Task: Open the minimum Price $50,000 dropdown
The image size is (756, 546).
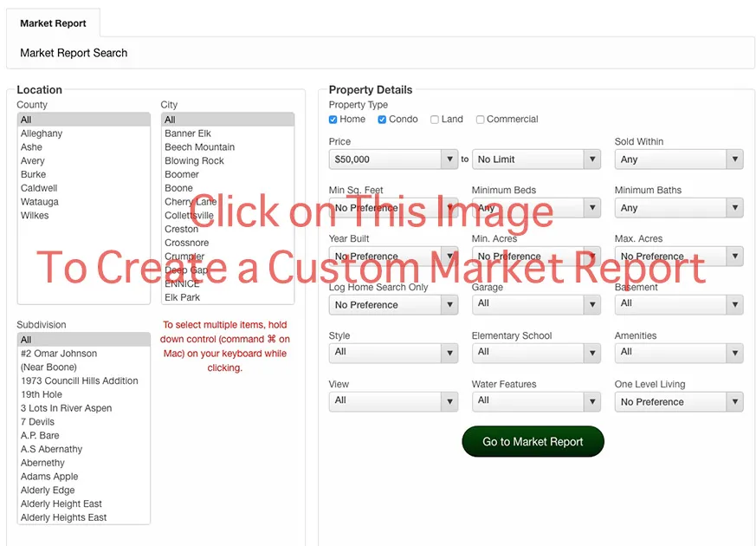Action: 393,159
